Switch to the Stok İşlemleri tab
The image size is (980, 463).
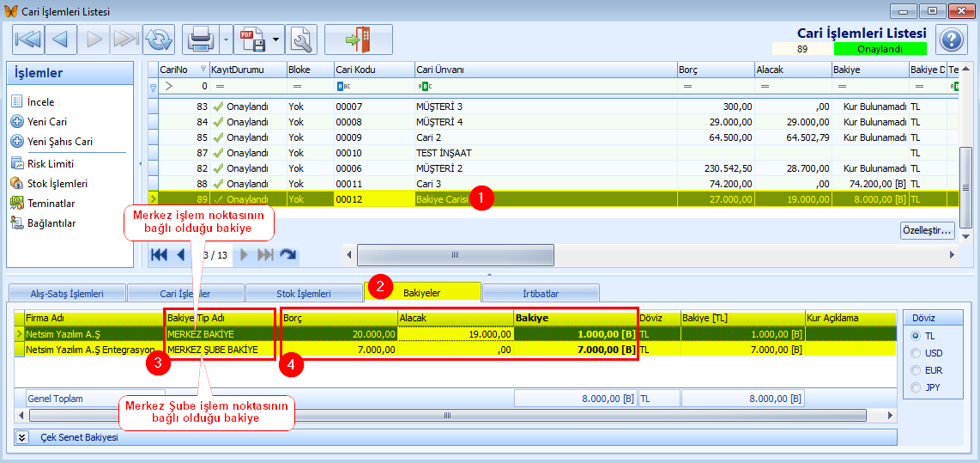pos(303,293)
